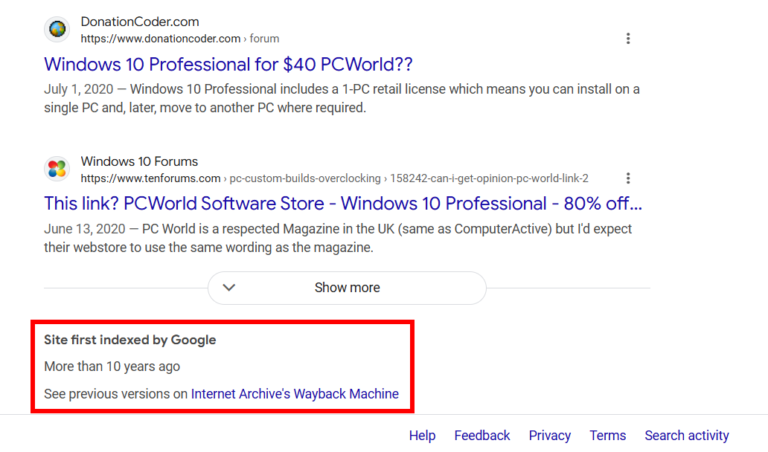Click the Windows 10 Forums site name
This screenshot has height=452, width=768.
[140, 161]
